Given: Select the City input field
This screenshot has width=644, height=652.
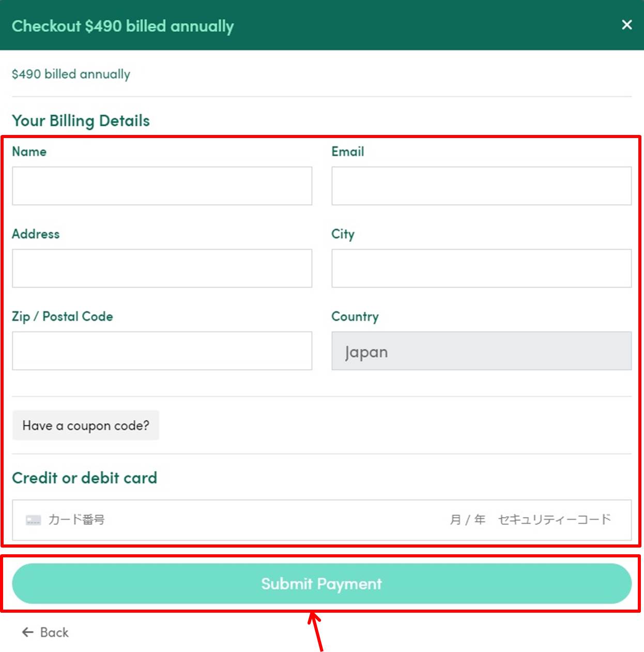Looking at the screenshot, I should [x=481, y=268].
